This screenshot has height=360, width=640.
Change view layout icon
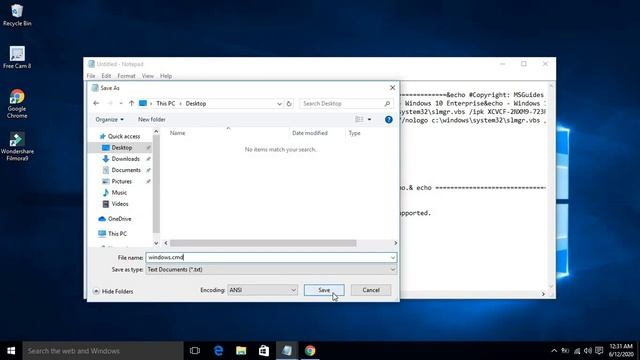pos(359,120)
